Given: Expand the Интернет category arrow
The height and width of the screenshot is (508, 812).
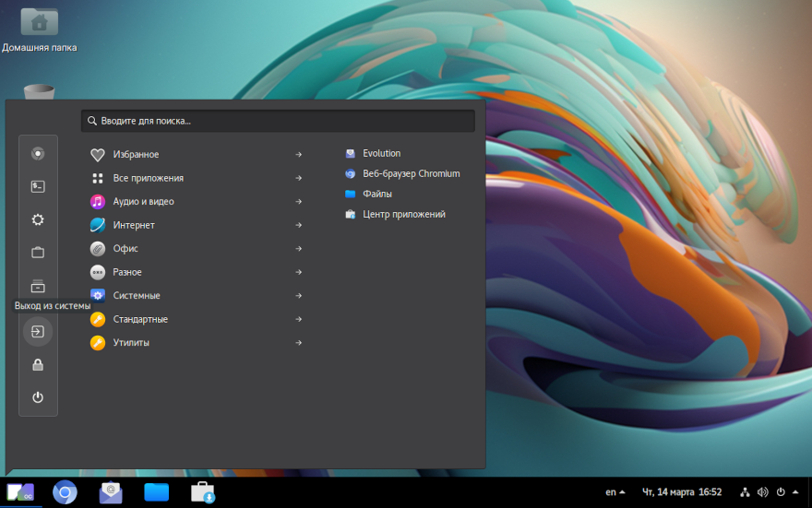Looking at the screenshot, I should pyautogui.click(x=298, y=225).
